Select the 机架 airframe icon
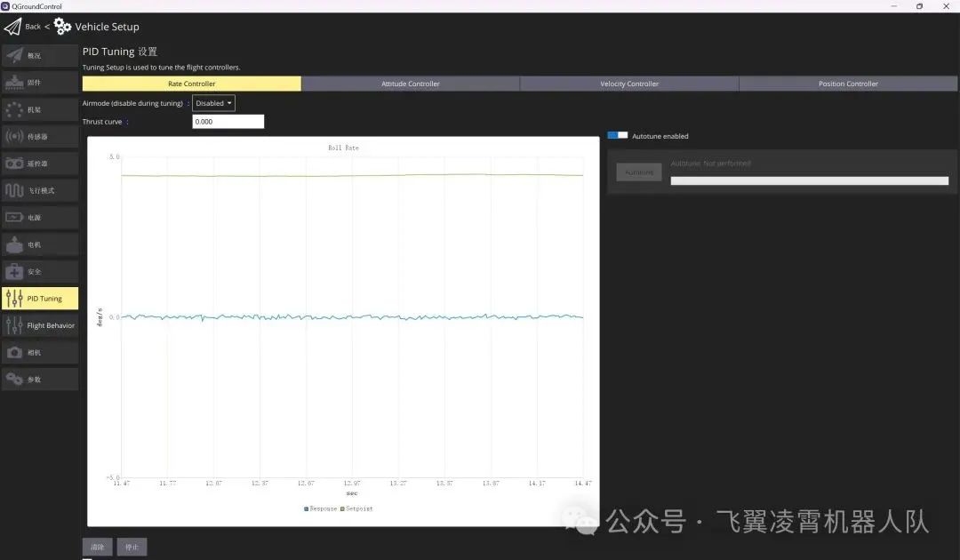The width and height of the screenshot is (960, 560). (14, 110)
